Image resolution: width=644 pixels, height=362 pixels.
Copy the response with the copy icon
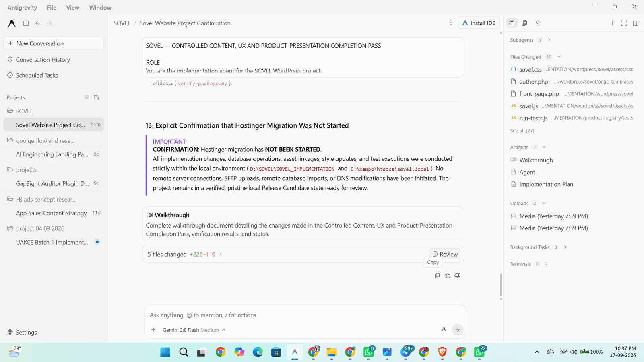tap(437, 276)
